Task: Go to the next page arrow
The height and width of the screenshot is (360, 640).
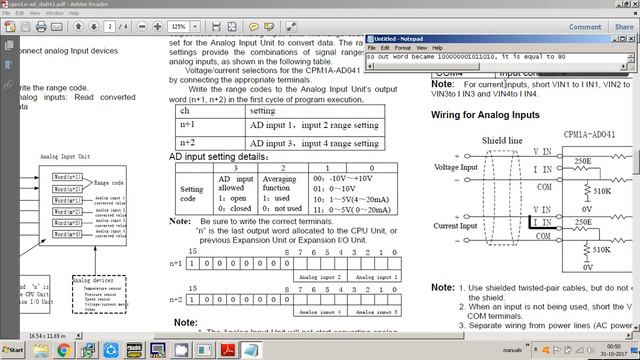Action: pos(93,27)
